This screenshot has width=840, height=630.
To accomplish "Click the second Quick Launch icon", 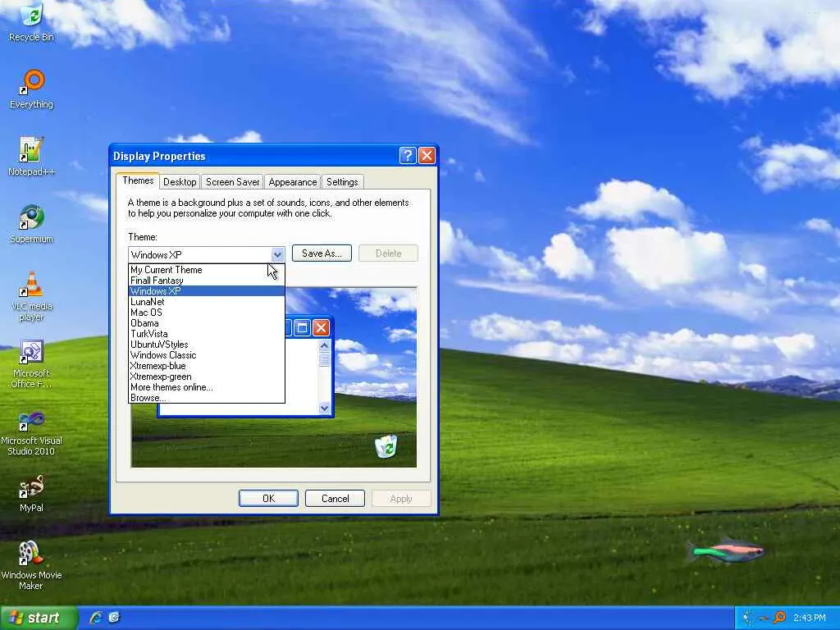I will (114, 618).
